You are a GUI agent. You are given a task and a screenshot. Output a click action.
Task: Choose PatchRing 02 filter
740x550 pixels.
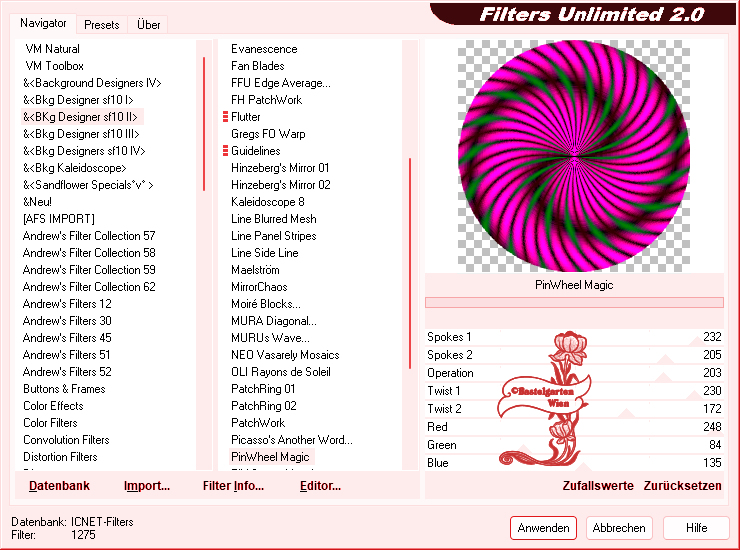pyautogui.click(x=263, y=406)
